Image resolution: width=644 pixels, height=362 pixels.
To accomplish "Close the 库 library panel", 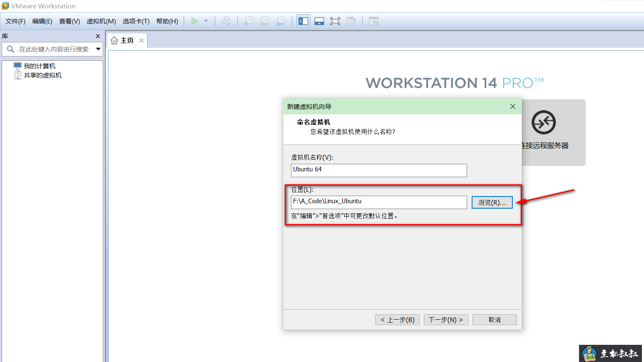I will [98, 36].
